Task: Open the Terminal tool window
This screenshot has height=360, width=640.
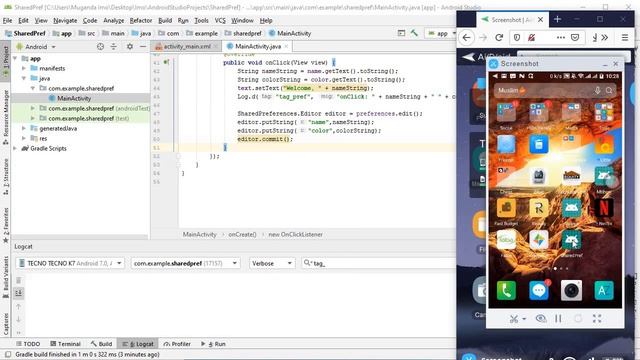Action: click(x=65, y=344)
